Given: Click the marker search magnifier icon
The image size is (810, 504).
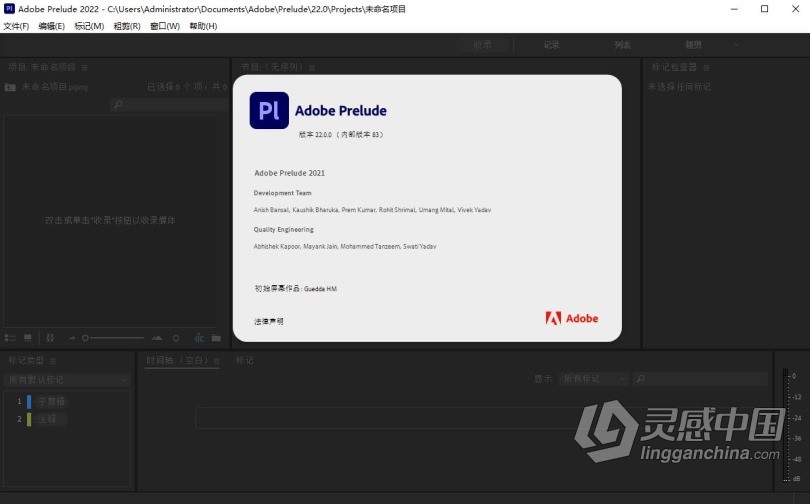Looking at the screenshot, I should 641,379.
